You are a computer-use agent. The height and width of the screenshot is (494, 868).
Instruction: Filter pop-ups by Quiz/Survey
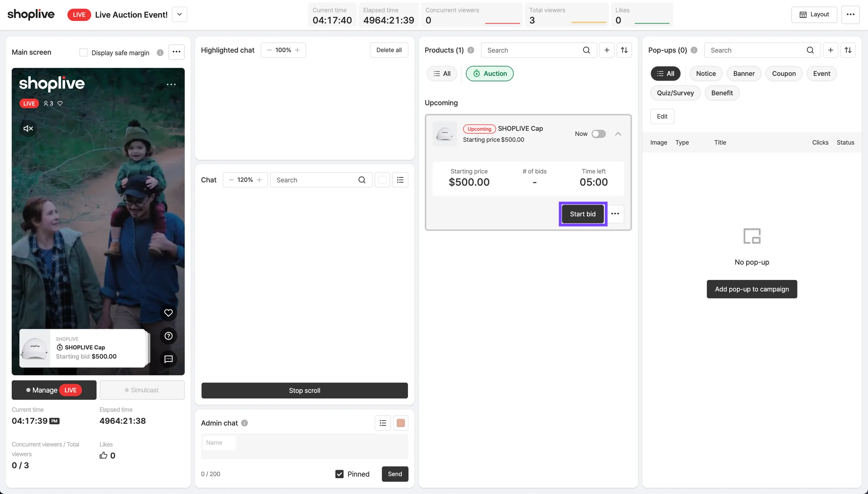click(675, 93)
